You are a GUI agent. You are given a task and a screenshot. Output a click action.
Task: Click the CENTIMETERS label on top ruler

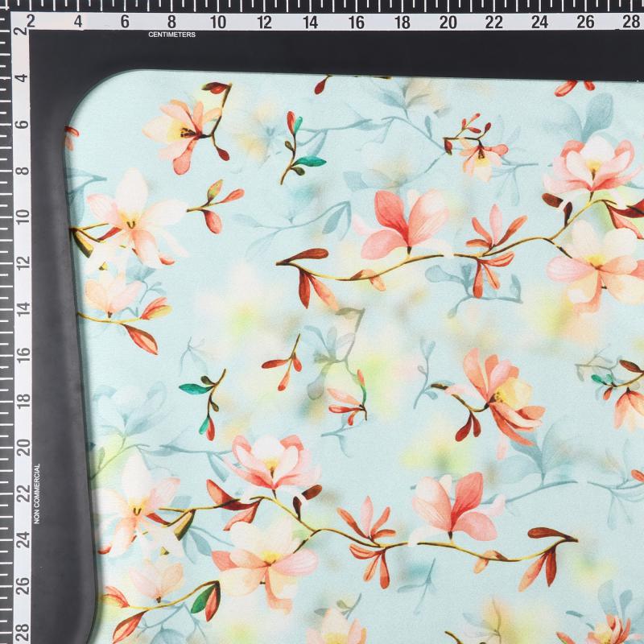(171, 35)
